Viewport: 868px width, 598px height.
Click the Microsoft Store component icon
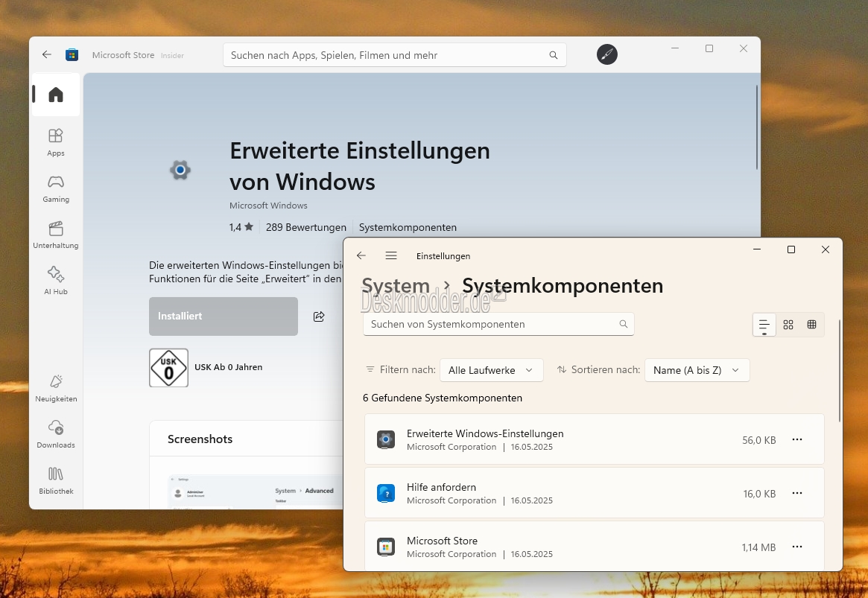click(x=386, y=547)
